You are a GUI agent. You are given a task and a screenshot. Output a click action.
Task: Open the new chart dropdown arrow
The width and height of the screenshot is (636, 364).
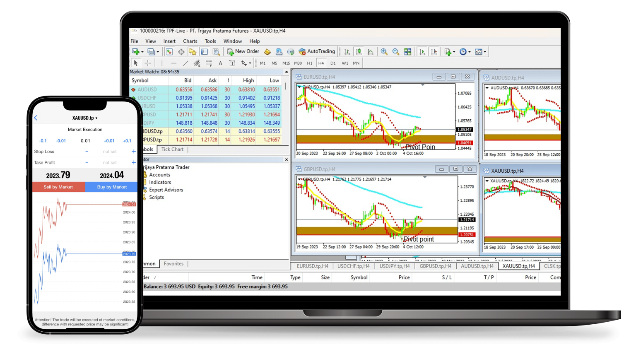coord(142,51)
